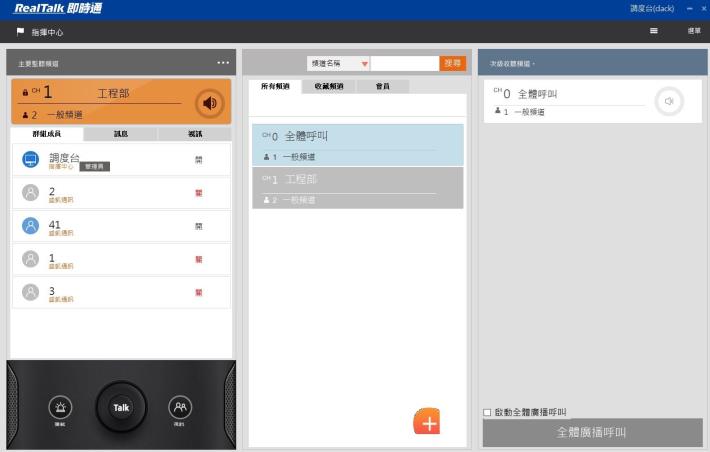Toggle the 開 status for member 41

click(x=198, y=226)
